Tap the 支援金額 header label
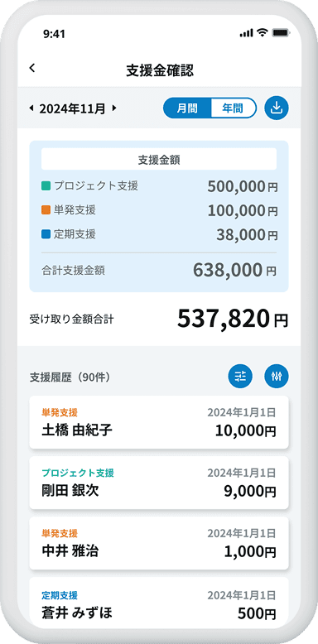 [x=159, y=161]
